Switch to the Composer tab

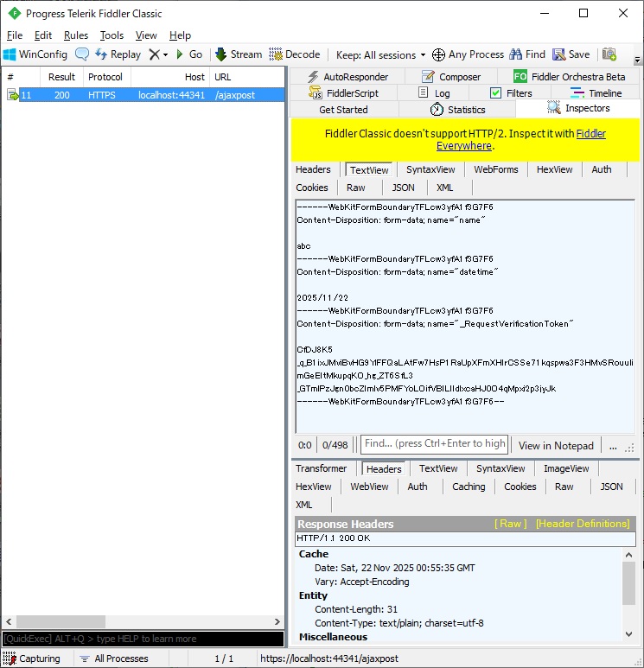(451, 77)
